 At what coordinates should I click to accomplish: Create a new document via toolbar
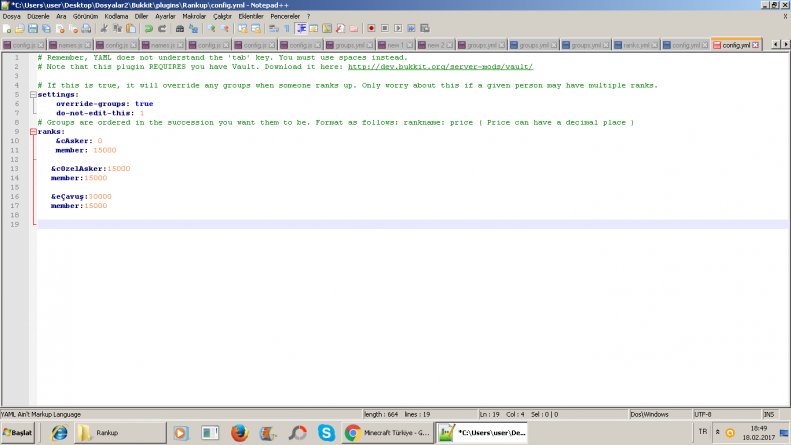pos(7,29)
